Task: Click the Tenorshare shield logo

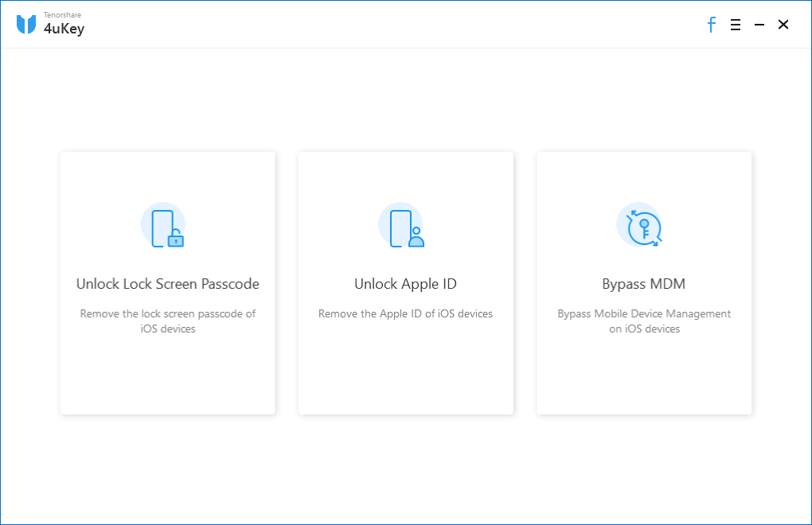Action: (26, 25)
